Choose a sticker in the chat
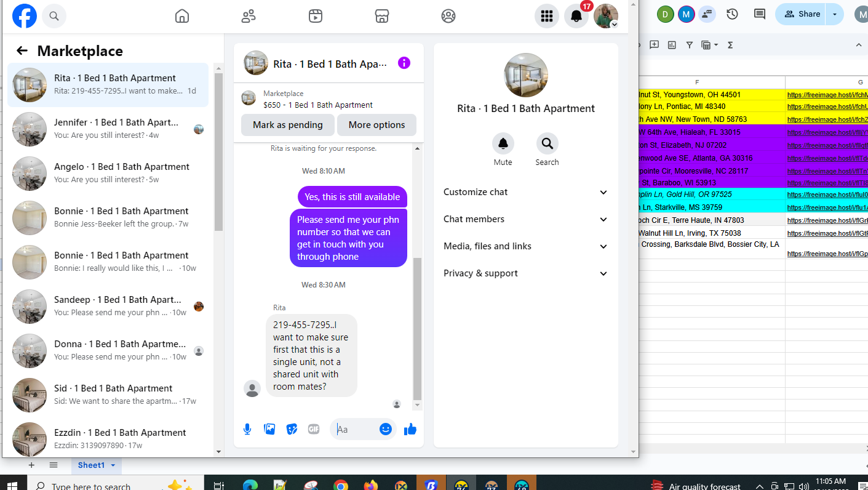Screen dimensions: 868x490 (292, 429)
